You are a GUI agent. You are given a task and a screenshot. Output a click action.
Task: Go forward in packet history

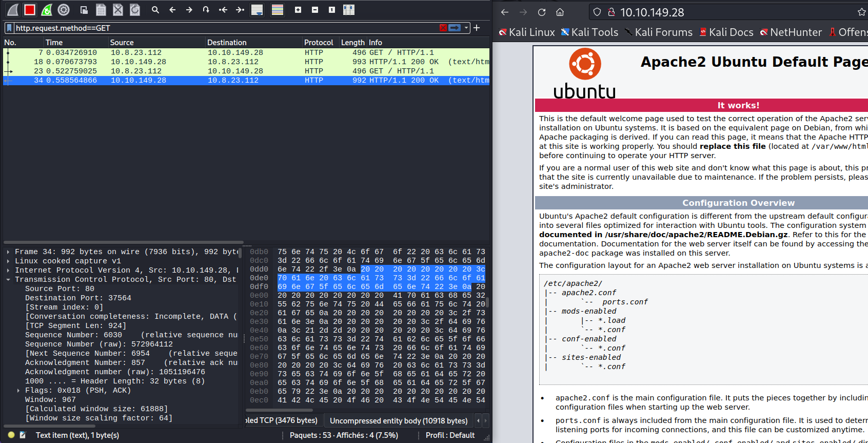tap(189, 10)
